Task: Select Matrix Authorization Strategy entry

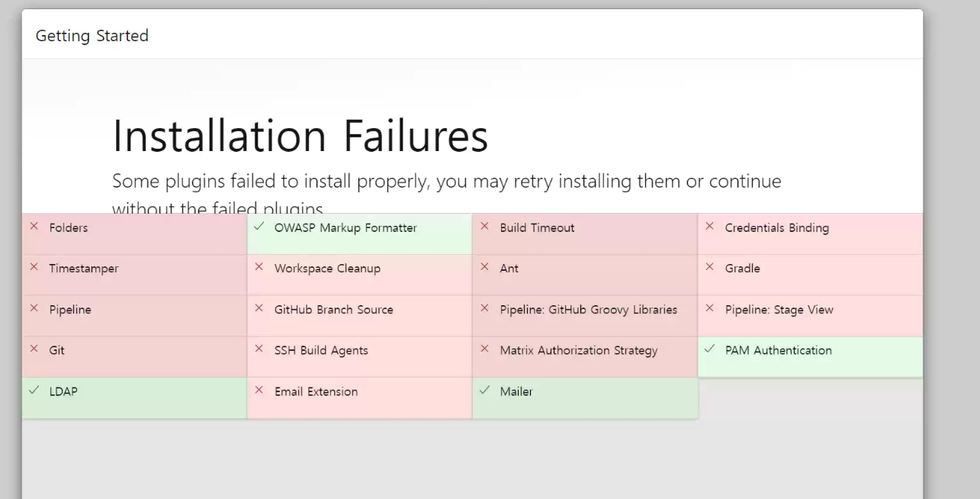Action: click(585, 357)
